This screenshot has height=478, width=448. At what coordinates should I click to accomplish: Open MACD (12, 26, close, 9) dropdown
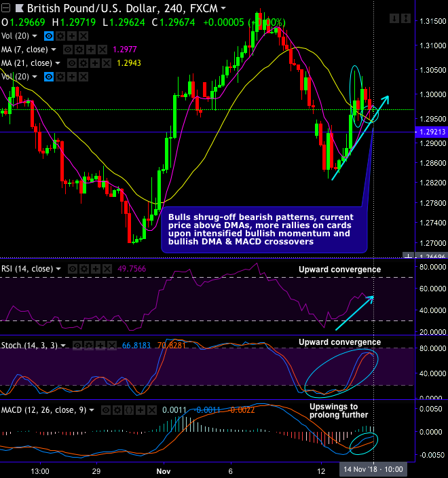coord(91,410)
